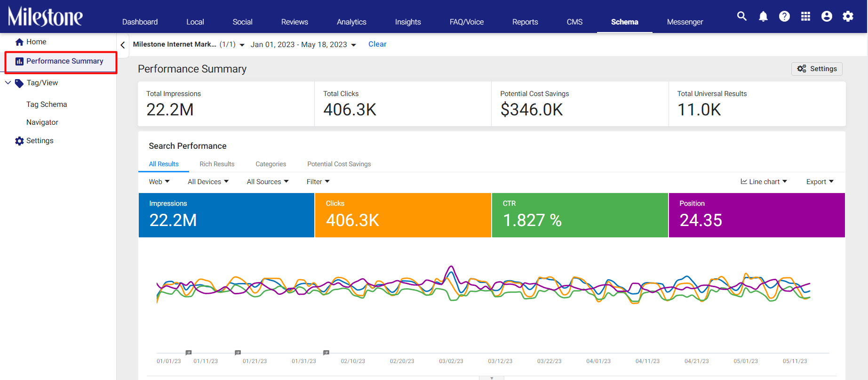Click the Total Clicks 406.3K card

point(403,104)
